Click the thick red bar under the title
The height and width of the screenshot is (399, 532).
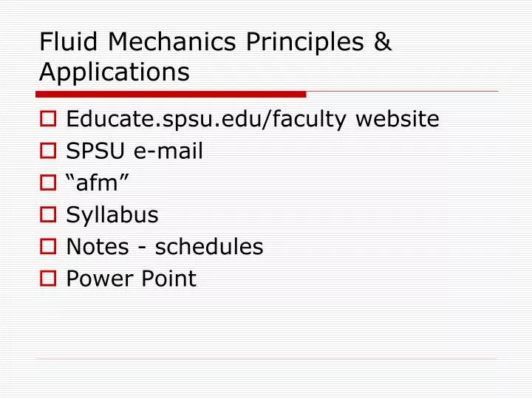tap(171, 95)
